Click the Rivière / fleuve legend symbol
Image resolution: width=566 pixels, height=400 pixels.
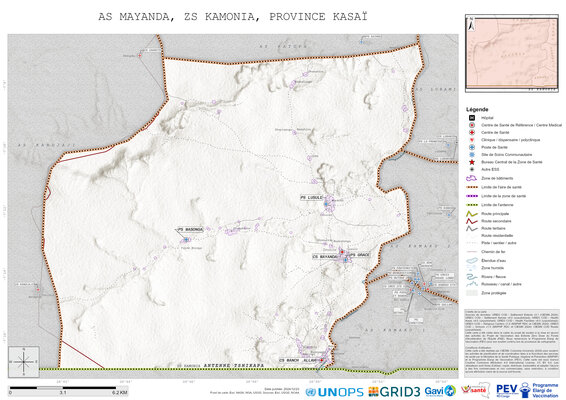471,277
